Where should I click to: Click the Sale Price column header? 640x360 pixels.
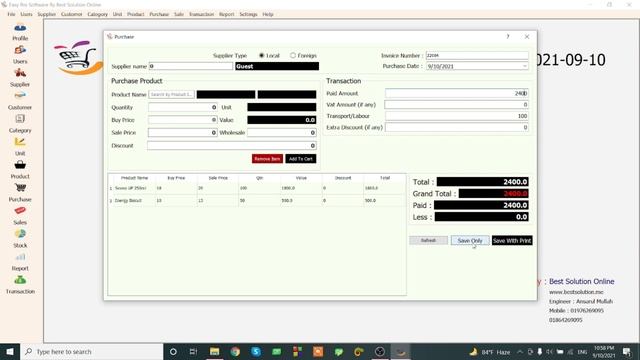tap(218, 178)
